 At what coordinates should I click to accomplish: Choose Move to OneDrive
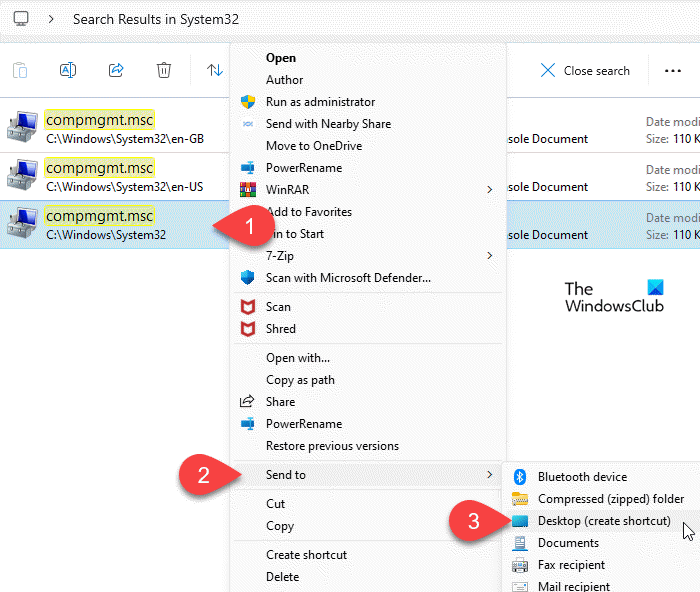tap(314, 146)
